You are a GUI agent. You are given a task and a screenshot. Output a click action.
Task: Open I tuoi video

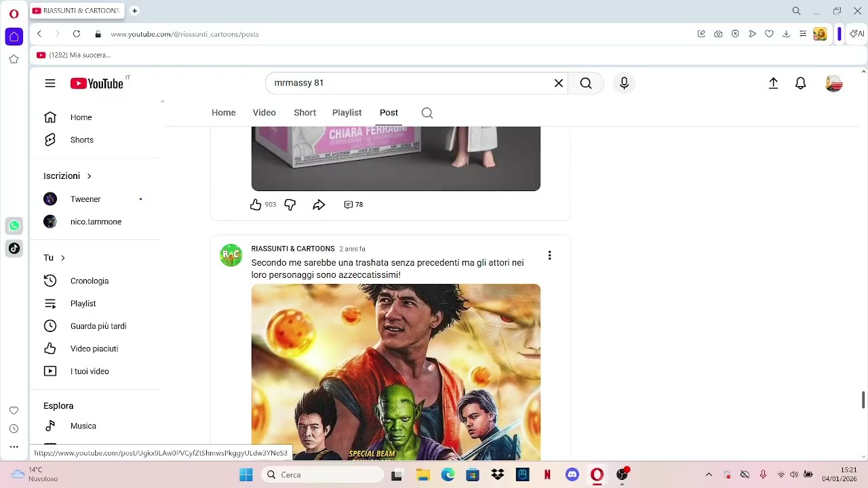tap(95, 371)
